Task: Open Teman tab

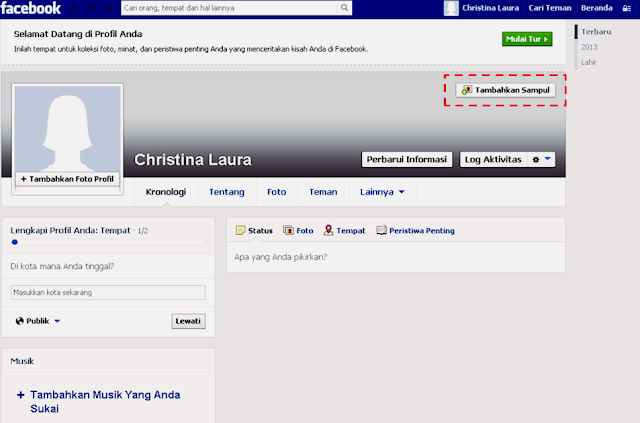Action: tap(323, 192)
